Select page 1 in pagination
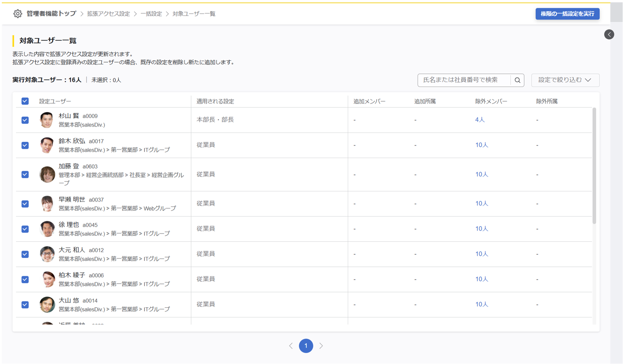623x364 pixels. click(306, 346)
